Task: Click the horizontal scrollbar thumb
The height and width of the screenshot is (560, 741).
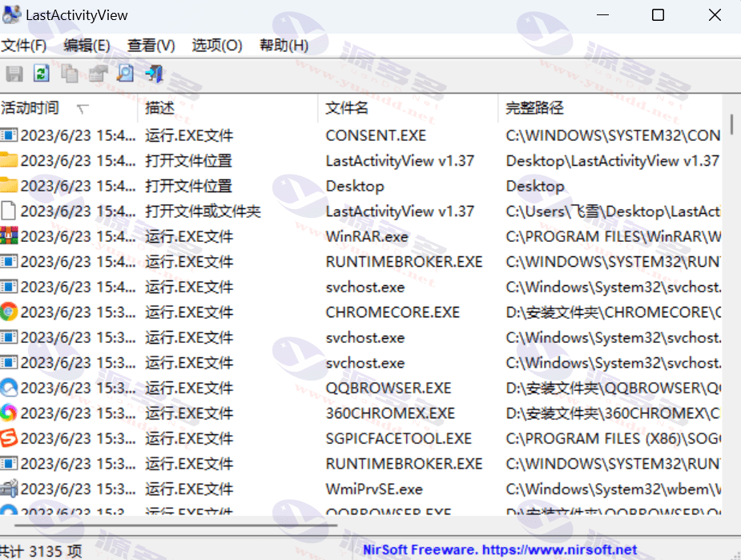Action: point(175,525)
